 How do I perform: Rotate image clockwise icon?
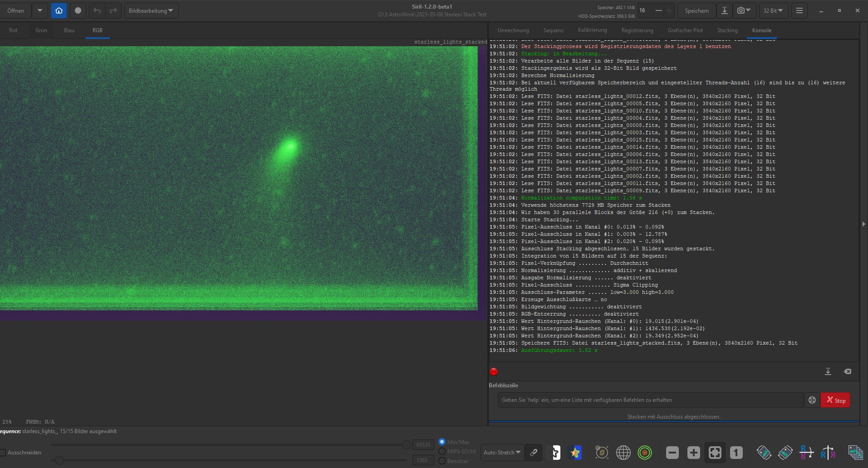(785, 452)
